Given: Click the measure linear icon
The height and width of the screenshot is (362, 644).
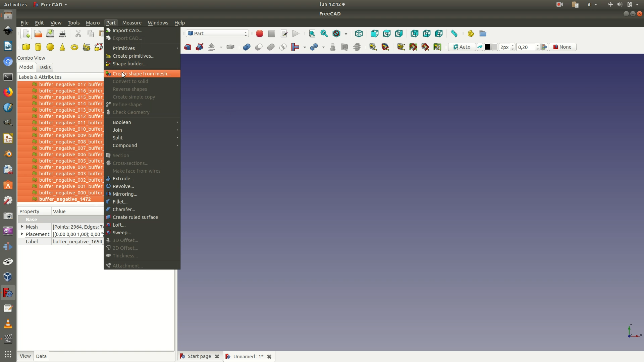Looking at the screenshot, I should (373, 47).
